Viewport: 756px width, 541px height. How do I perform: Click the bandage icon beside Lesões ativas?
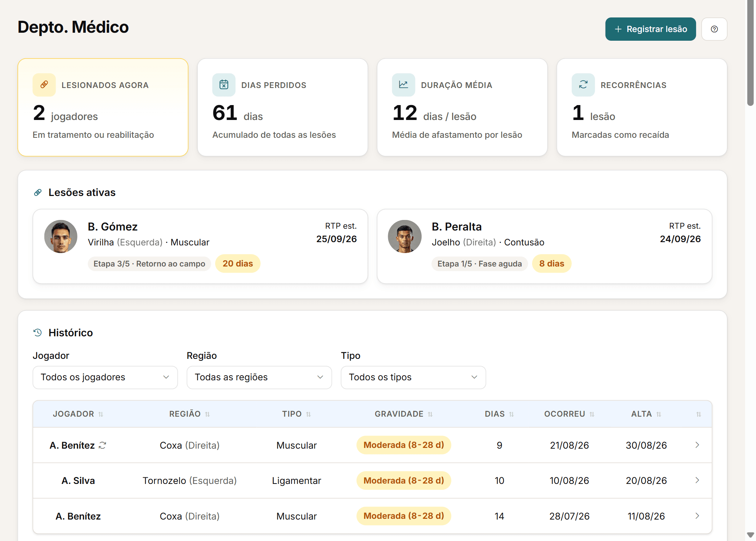(x=37, y=192)
